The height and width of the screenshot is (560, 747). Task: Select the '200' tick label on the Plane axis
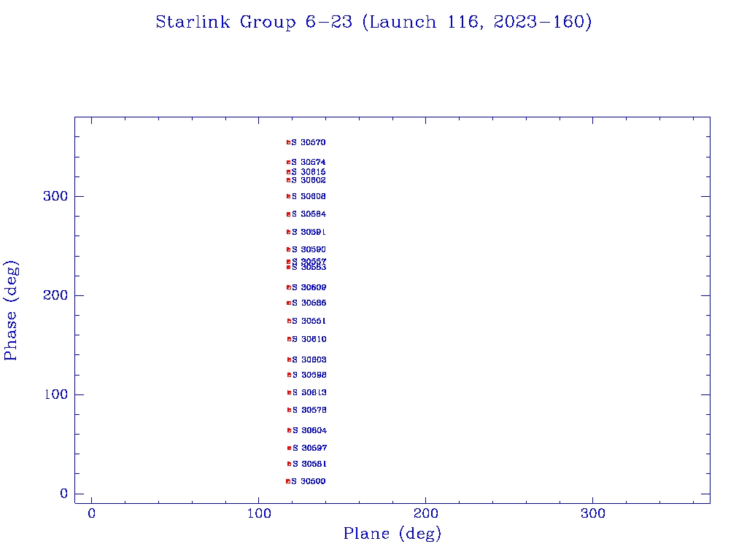click(426, 513)
